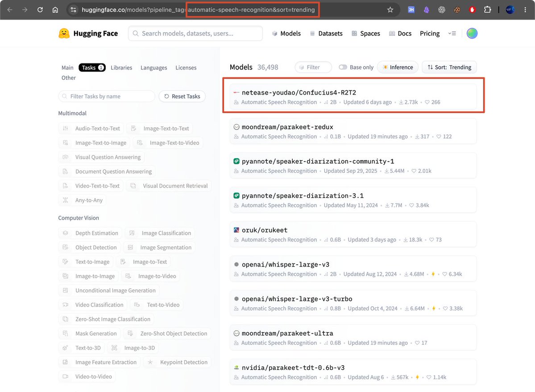Open the Datasets page from the top navigation
This screenshot has width=535, height=392.
click(x=326, y=33)
